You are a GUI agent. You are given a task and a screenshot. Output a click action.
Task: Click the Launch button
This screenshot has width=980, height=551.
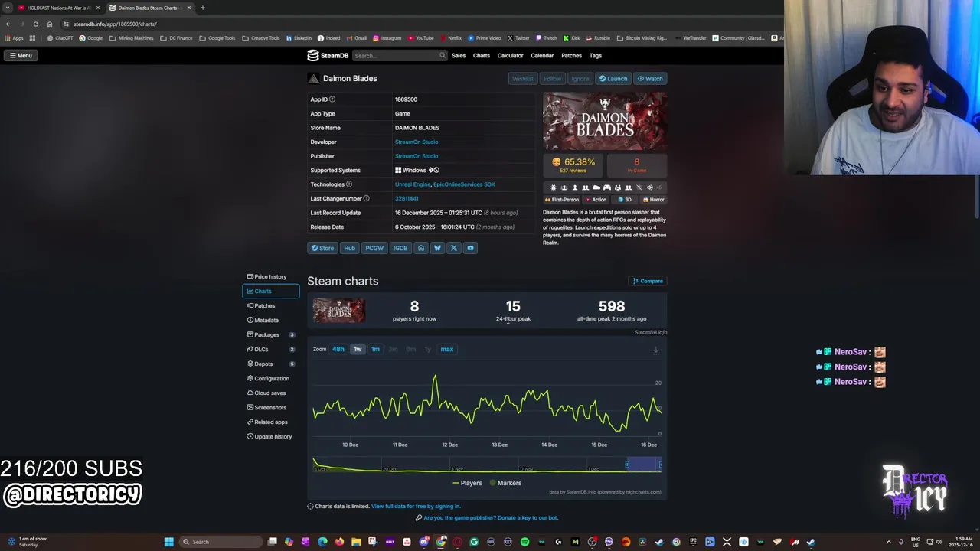coord(613,78)
